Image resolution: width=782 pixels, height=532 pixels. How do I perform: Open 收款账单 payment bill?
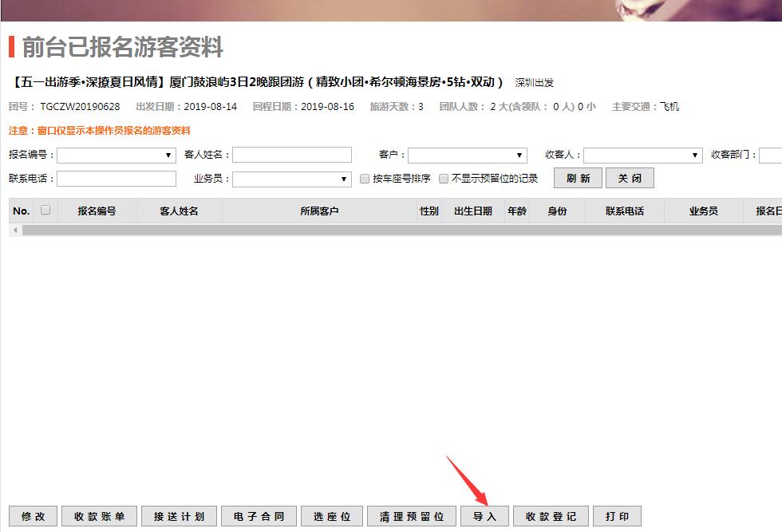pos(100,516)
